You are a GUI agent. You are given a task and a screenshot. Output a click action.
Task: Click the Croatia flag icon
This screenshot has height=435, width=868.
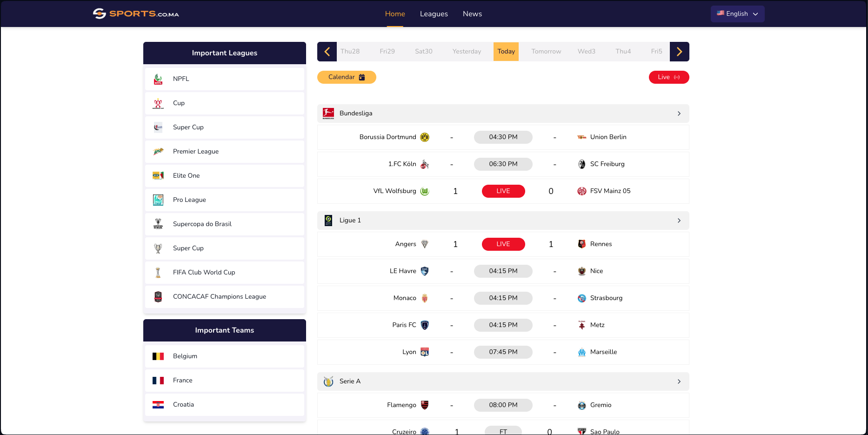click(x=158, y=405)
